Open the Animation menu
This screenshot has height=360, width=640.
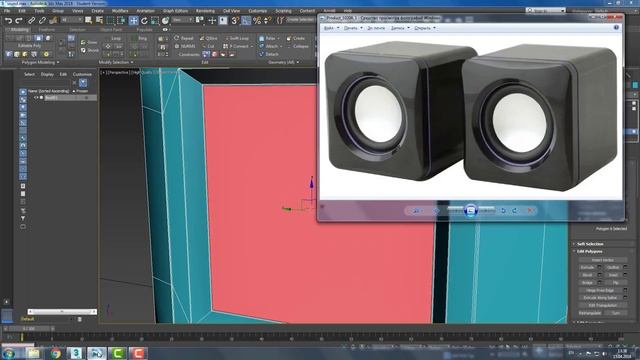click(x=145, y=11)
